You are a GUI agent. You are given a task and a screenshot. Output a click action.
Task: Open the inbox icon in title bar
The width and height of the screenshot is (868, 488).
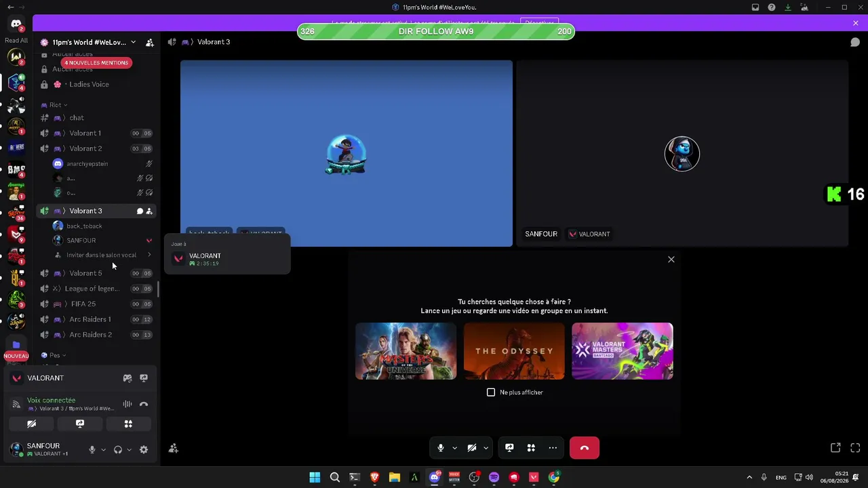coord(755,7)
